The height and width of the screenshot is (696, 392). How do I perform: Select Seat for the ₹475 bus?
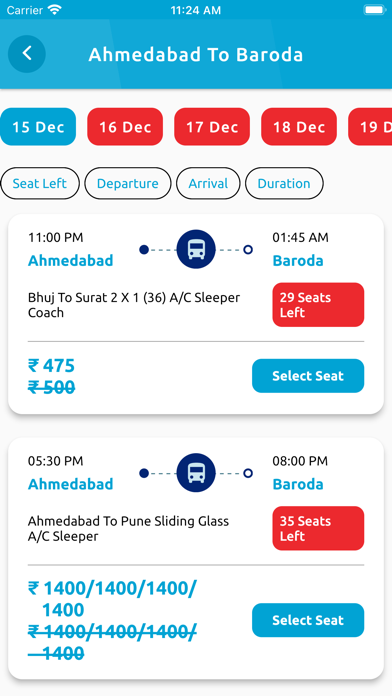click(308, 376)
